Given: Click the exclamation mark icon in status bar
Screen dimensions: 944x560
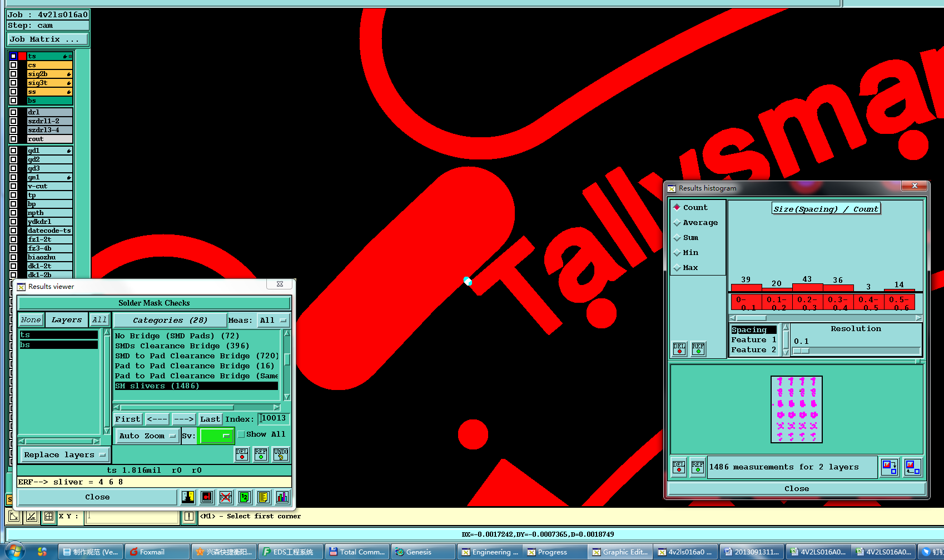Looking at the screenshot, I should pyautogui.click(x=189, y=517).
